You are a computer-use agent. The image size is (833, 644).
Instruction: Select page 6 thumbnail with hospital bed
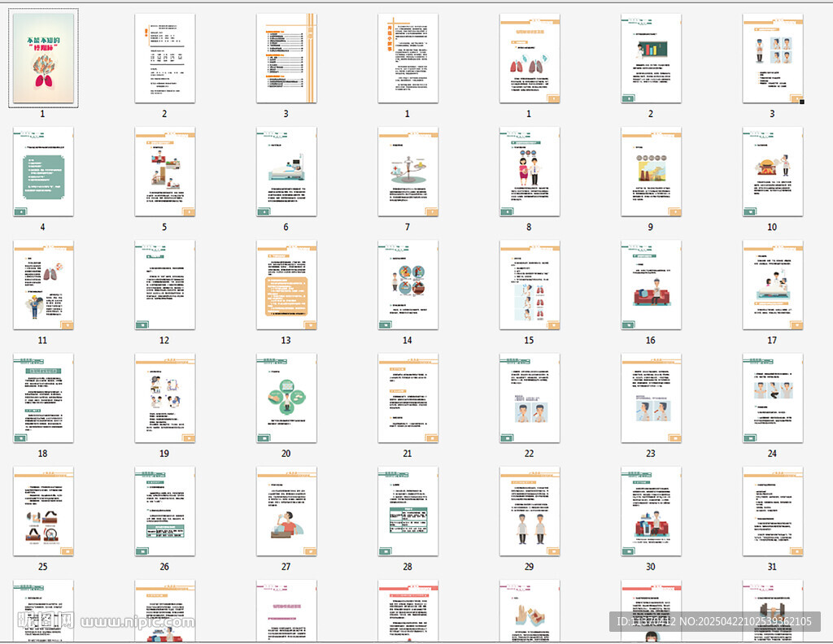[286, 171]
